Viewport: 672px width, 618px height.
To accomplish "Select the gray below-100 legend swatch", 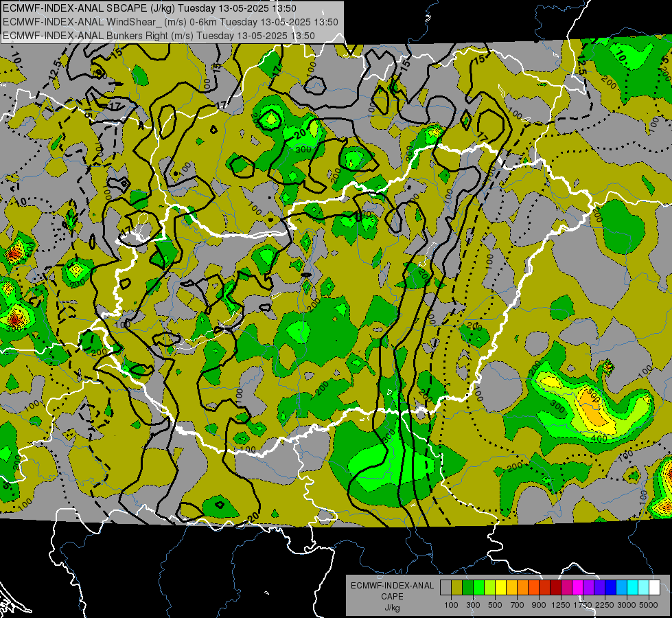I will click(445, 587).
